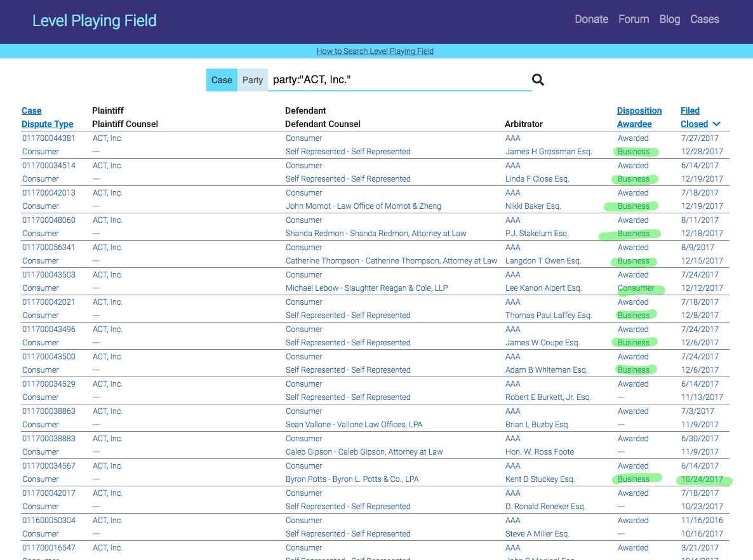
Task: Click counsel Byron Potts - Byron L. Potts & Co.
Action: pyautogui.click(x=352, y=480)
